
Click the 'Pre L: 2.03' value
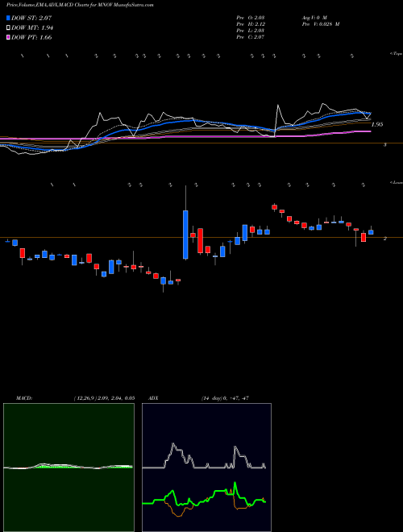pyautogui.click(x=251, y=31)
